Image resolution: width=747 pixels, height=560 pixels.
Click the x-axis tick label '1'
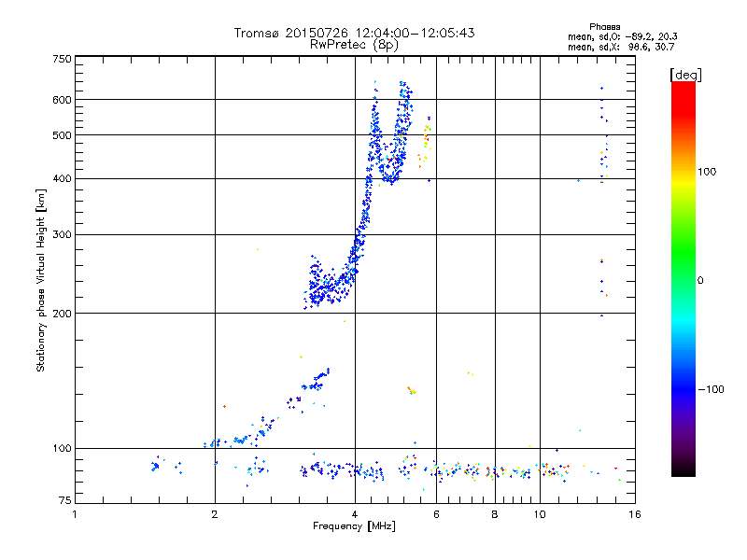click(x=75, y=514)
